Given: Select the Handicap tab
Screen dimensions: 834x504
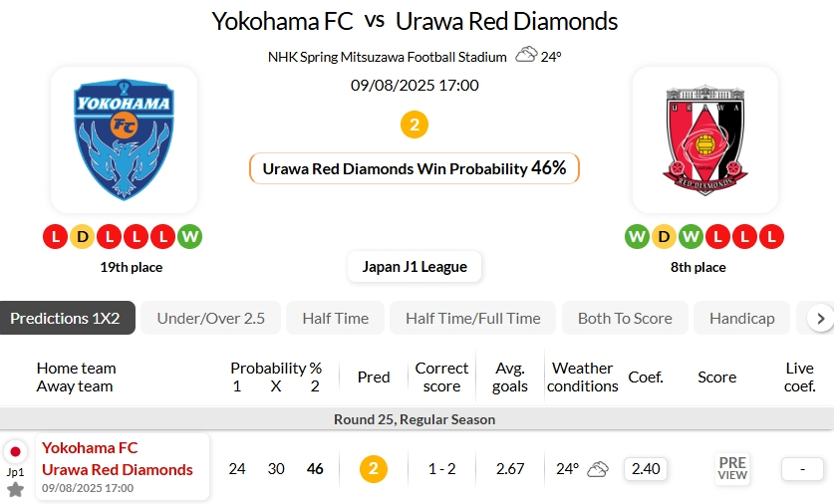Looking at the screenshot, I should [741, 319].
